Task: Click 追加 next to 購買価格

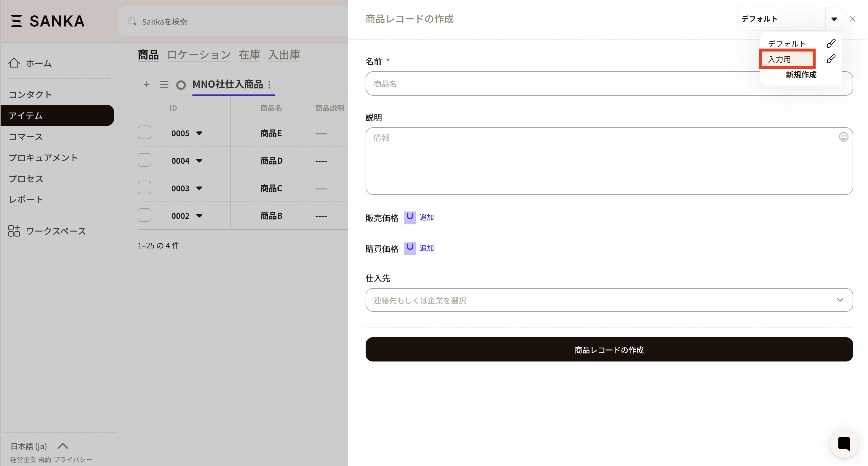Action: [427, 248]
